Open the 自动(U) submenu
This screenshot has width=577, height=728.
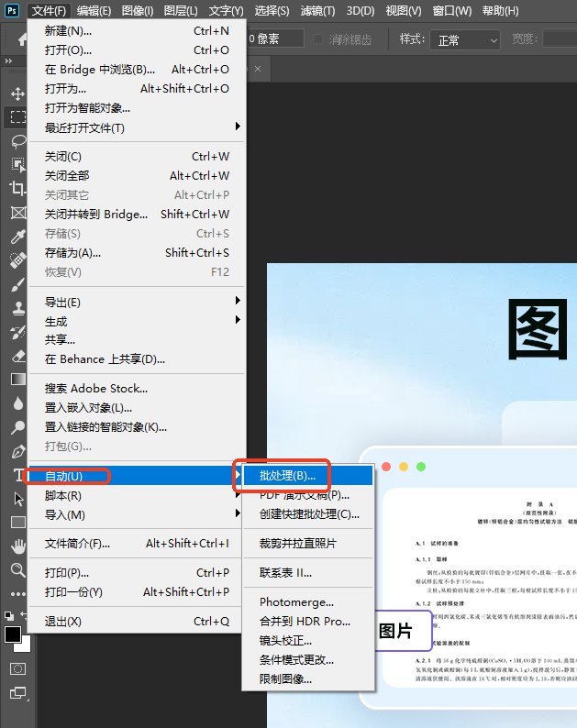click(137, 476)
